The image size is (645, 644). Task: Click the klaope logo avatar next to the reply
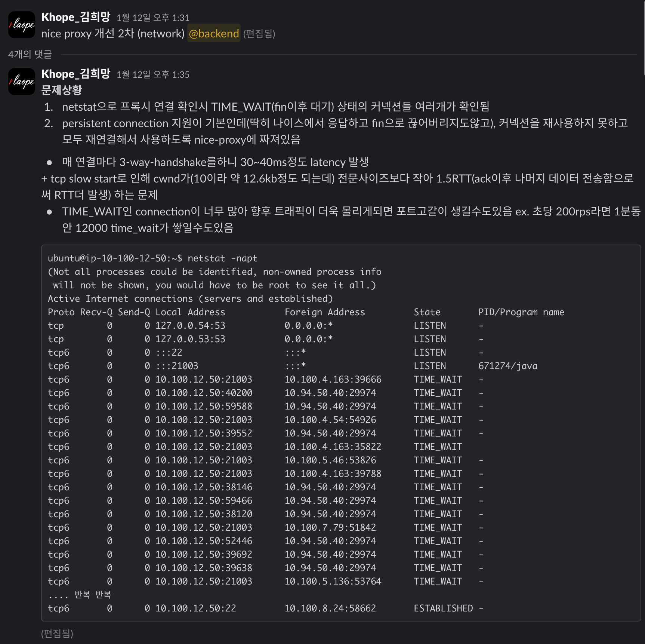click(x=21, y=82)
